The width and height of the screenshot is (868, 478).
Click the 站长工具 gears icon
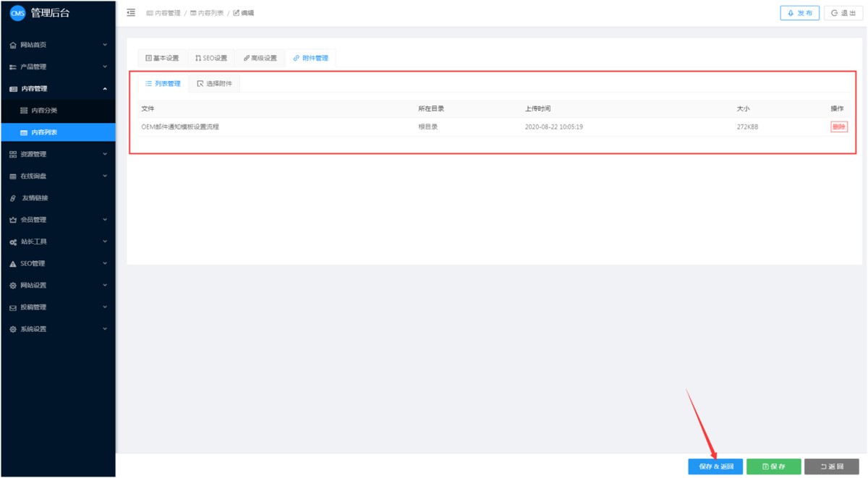click(13, 242)
